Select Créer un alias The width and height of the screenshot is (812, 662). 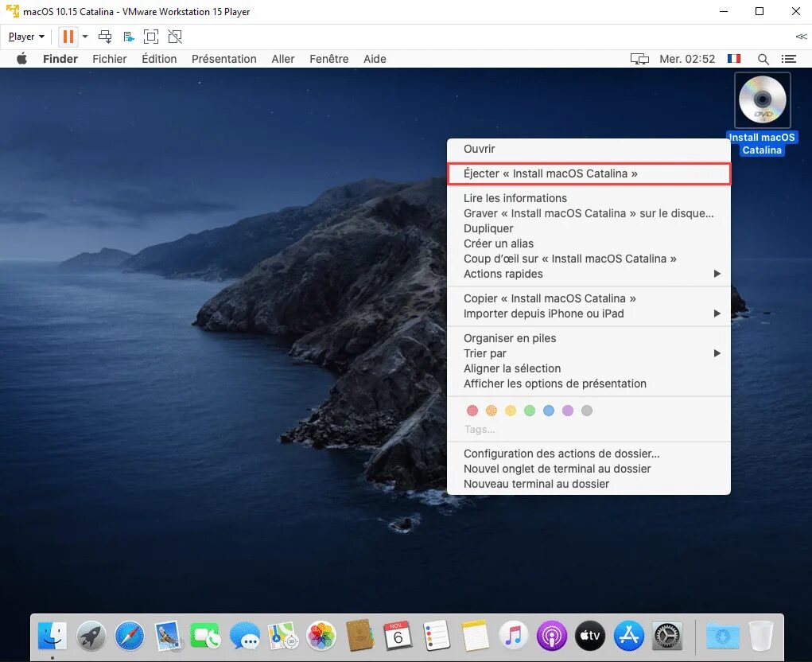point(589,243)
